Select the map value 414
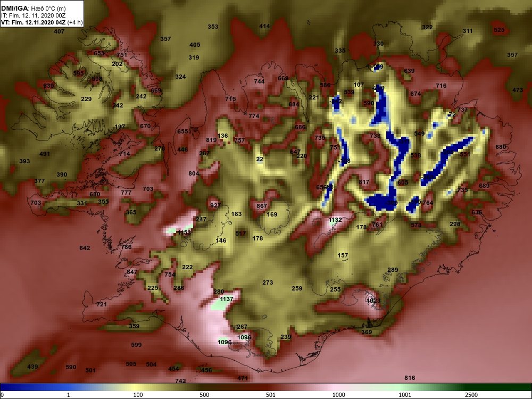Image resolution: width=532 pixels, height=399 pixels. tap(264, 26)
